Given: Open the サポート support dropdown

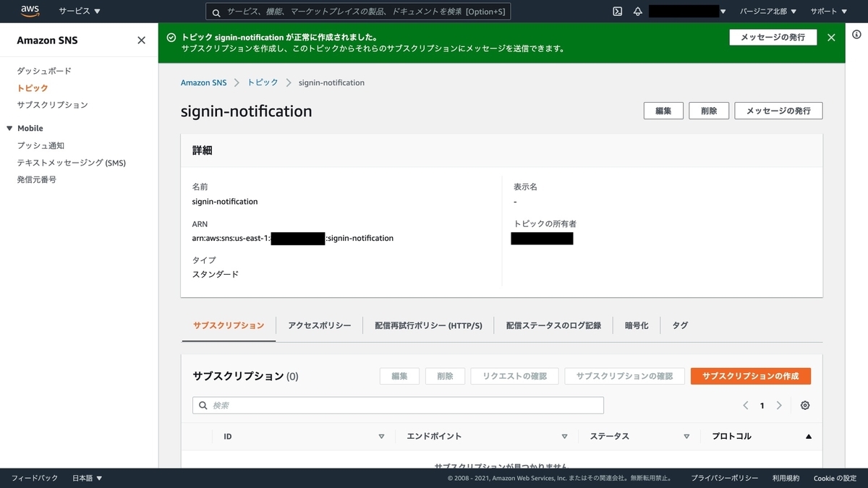Looking at the screenshot, I should [829, 12].
